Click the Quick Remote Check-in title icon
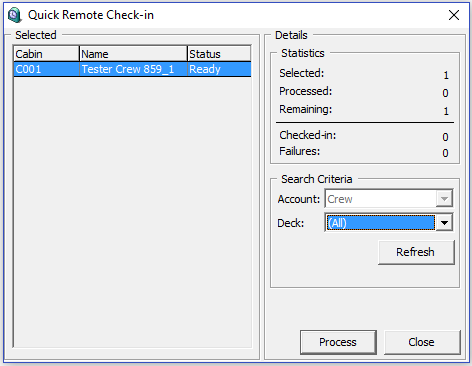472x366 pixels. [x=15, y=15]
